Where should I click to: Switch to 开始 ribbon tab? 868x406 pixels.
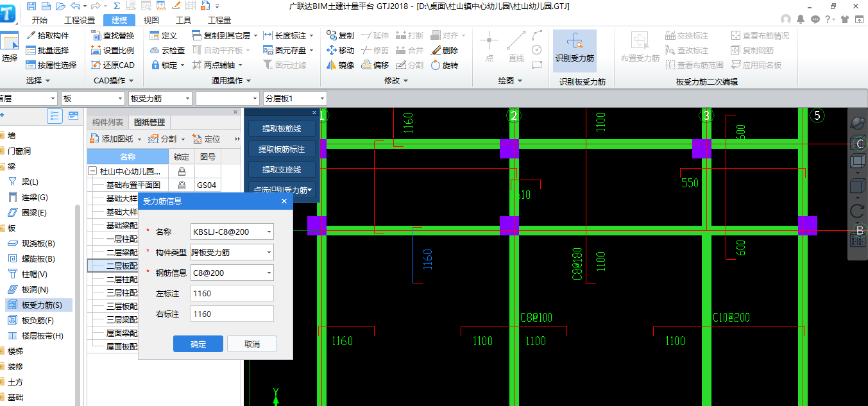[x=39, y=20]
